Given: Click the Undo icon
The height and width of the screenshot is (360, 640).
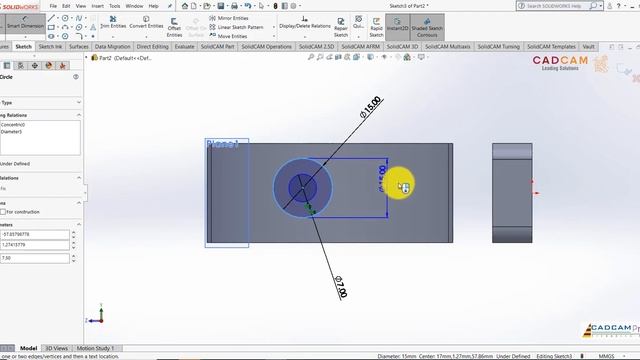Looking at the screenshot, I should pyautogui.click(x=248, y=6).
